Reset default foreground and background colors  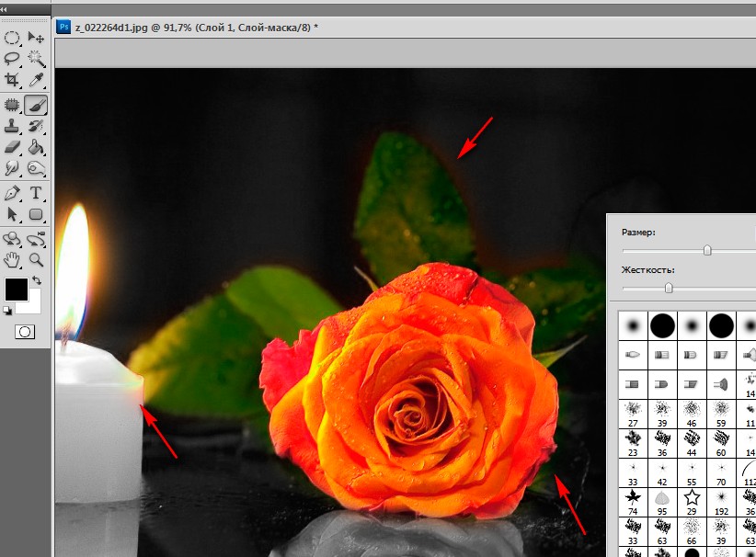pos(8,311)
